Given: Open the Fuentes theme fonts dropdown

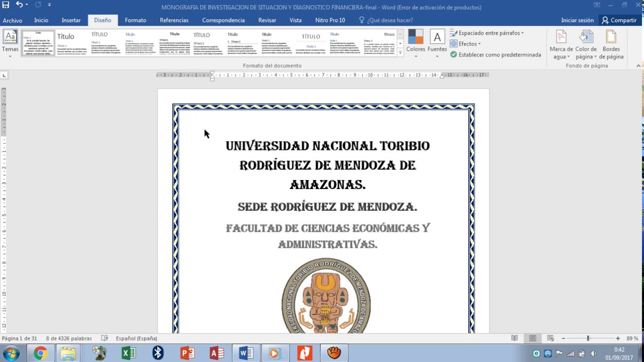Looking at the screenshot, I should 437,44.
